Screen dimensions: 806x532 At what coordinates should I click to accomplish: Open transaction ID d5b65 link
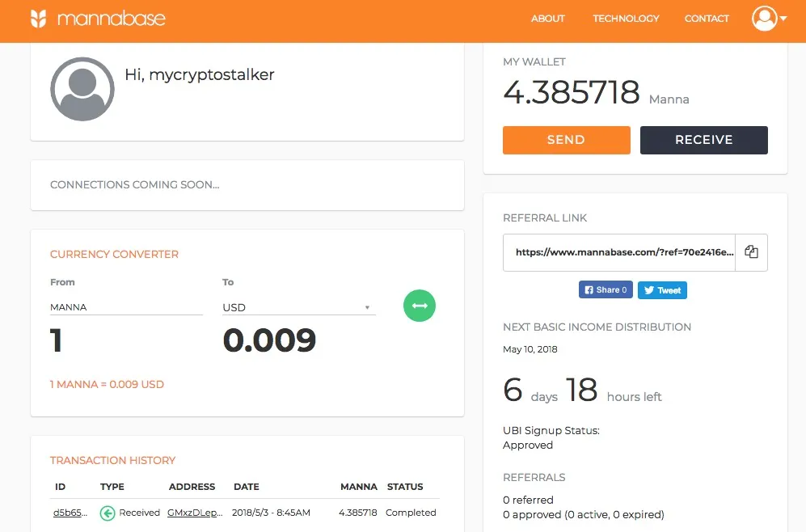(70, 513)
